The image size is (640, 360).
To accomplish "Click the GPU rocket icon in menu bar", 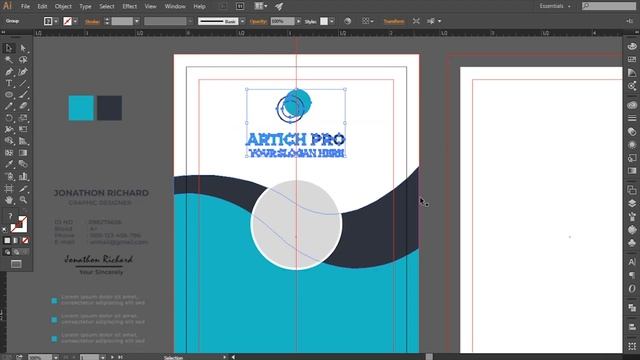I will [279, 6].
